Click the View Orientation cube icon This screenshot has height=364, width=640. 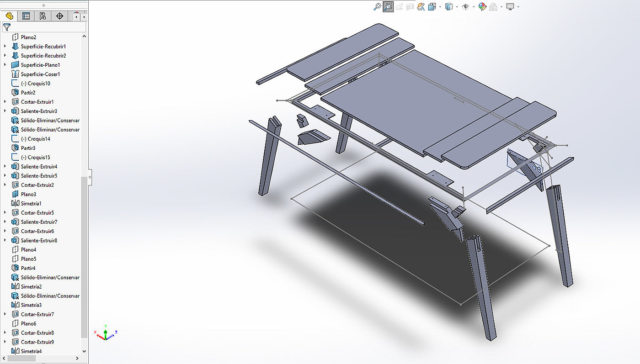pyautogui.click(x=432, y=6)
